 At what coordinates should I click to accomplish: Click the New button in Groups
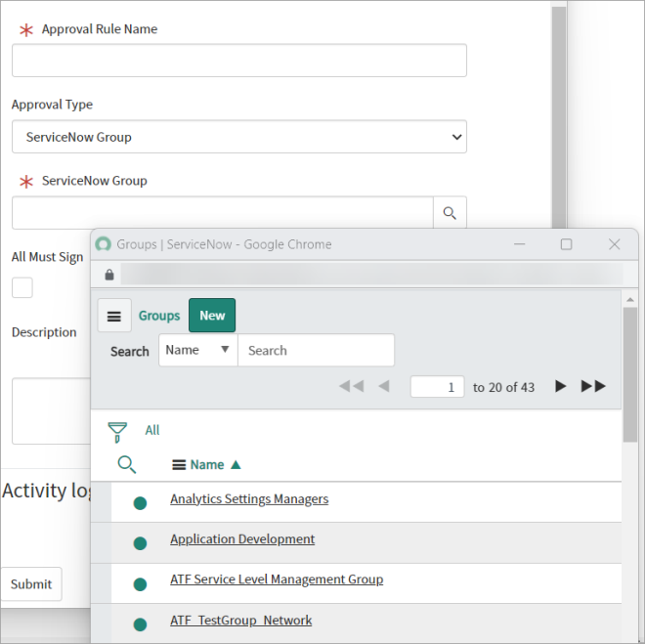pos(212,316)
